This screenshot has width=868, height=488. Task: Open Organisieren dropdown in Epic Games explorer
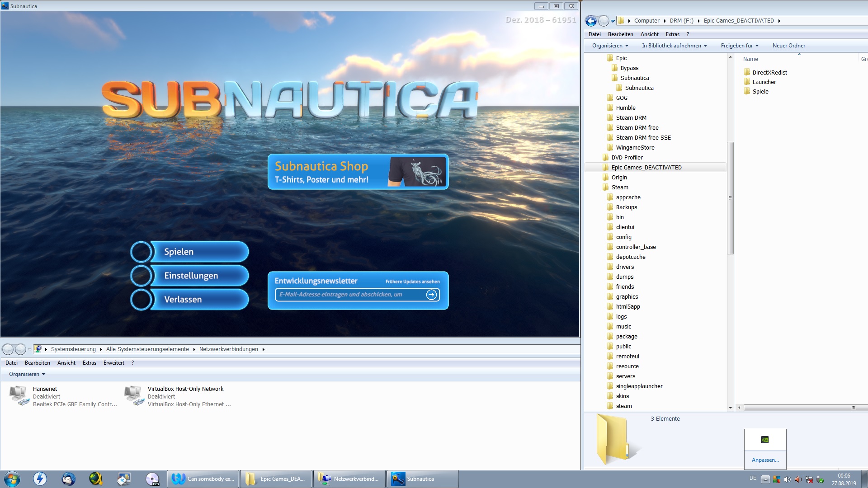610,46
